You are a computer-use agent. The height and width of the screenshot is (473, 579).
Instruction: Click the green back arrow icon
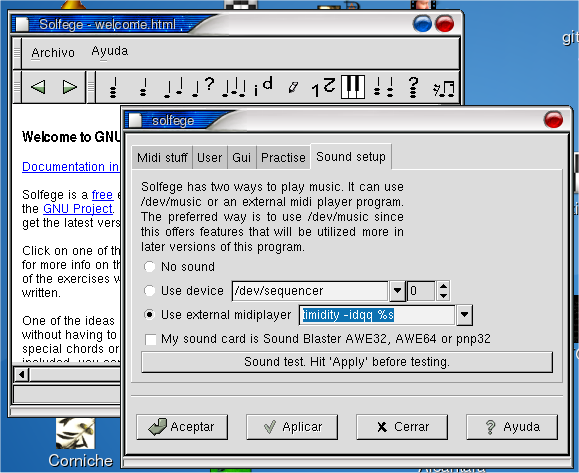coord(38,87)
